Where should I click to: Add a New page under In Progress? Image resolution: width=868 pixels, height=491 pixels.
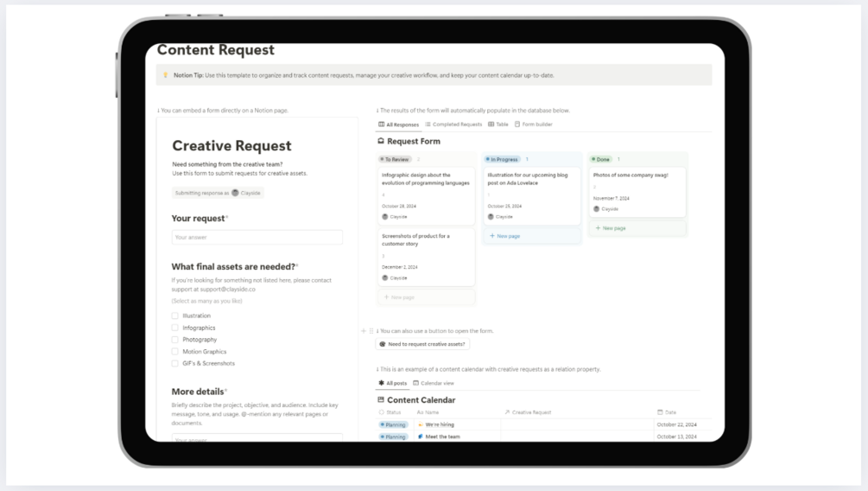pyautogui.click(x=505, y=236)
